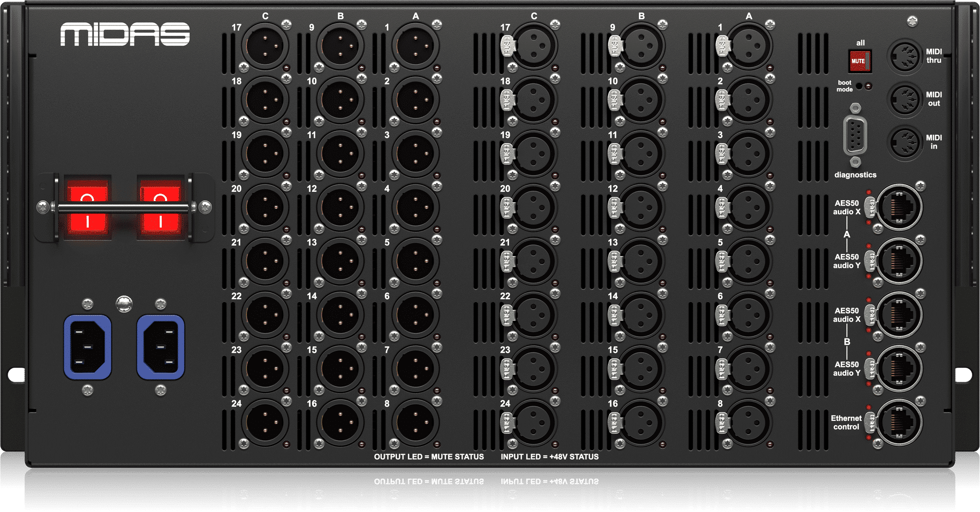The image size is (980, 512).
Task: Click the bottom AES50 audio Y port
Action: pos(899,369)
